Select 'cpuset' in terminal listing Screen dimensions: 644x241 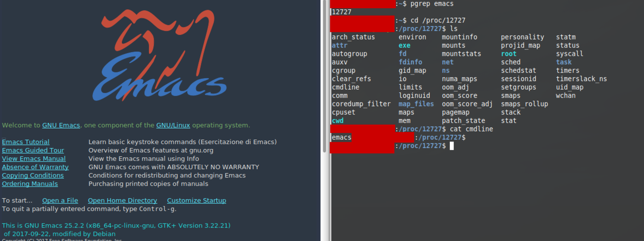pos(344,112)
